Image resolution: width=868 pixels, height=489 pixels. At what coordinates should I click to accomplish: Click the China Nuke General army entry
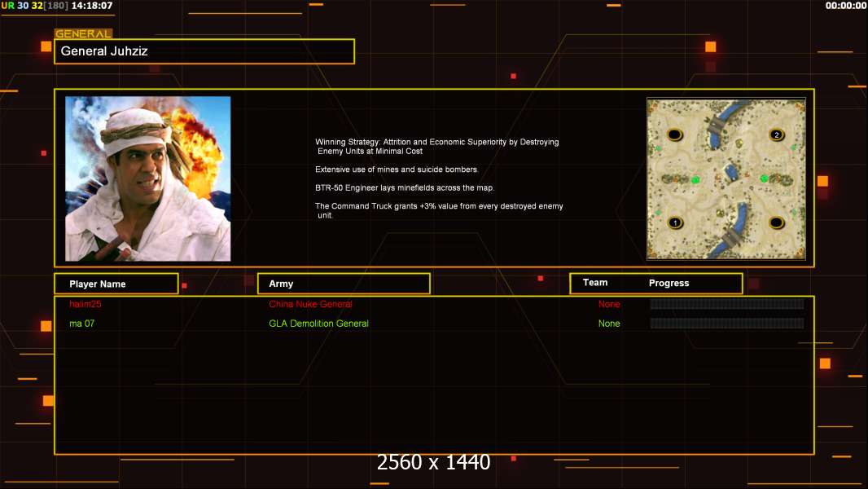pos(310,304)
